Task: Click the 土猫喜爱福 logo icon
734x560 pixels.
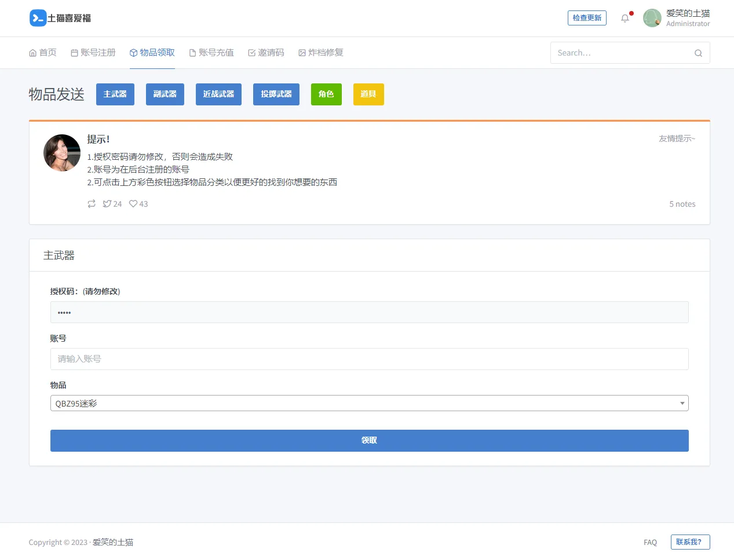Action: (38, 18)
